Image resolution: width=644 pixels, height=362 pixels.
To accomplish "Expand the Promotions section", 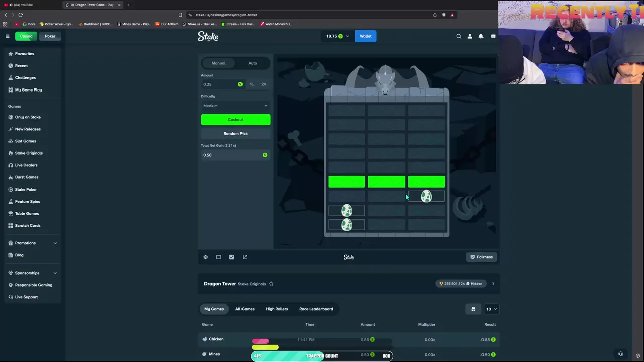I will [x=33, y=243].
